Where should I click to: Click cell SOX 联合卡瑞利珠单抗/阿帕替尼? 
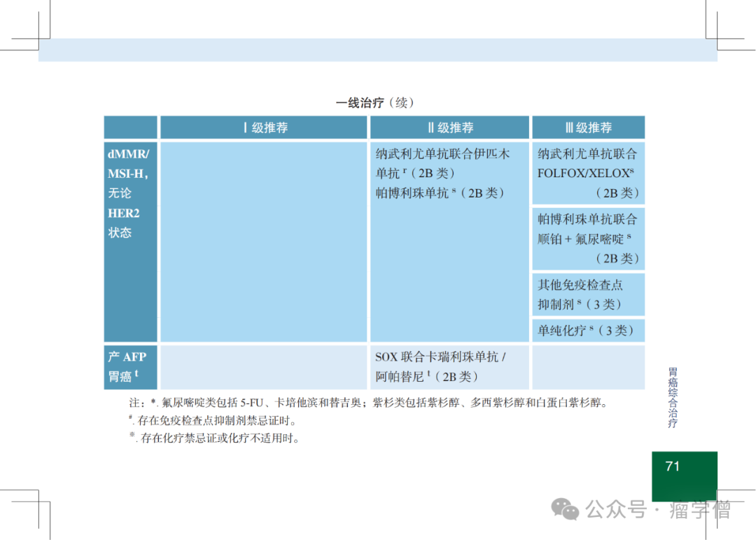coord(449,367)
